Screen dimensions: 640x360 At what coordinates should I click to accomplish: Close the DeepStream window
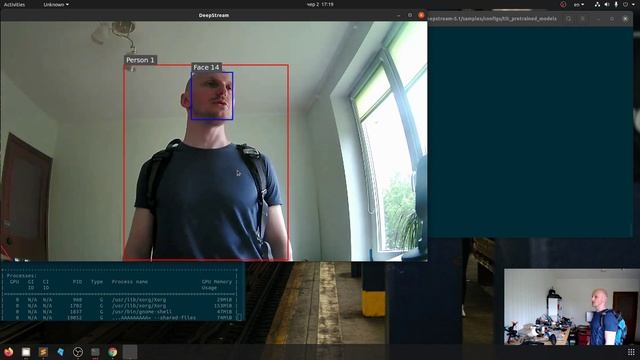[x=421, y=15]
